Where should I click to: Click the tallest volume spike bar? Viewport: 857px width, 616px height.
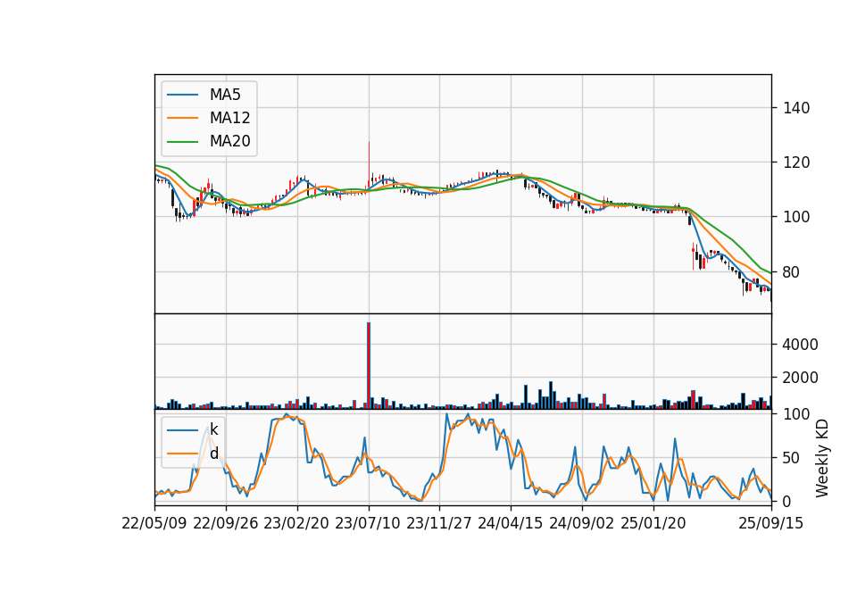369,366
